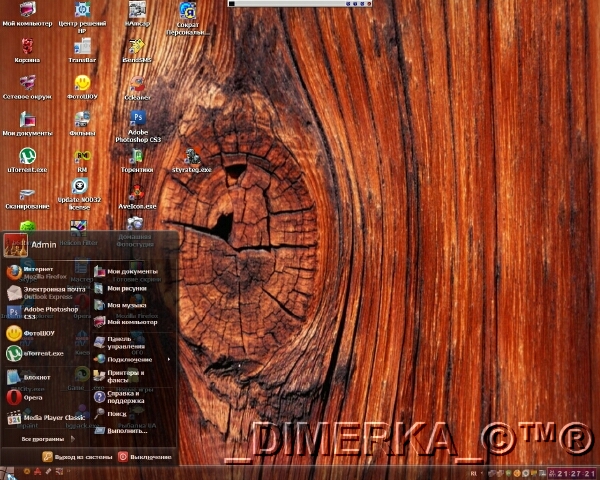Open the CCleaner desktop shortcut
Screen dimensions: 600x480
point(137,89)
